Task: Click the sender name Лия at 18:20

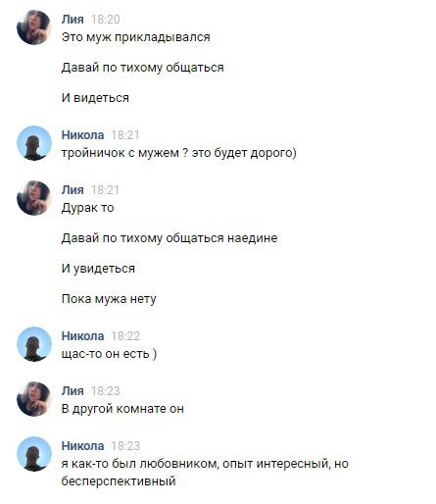Action: [x=73, y=20]
